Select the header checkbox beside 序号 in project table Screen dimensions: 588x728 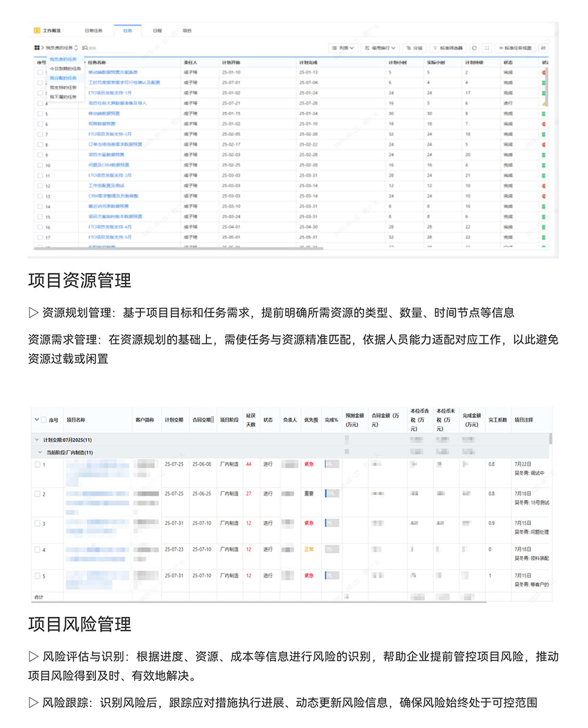[44, 420]
